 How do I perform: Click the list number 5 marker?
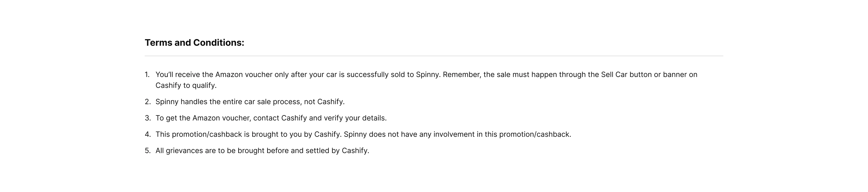[148, 150]
